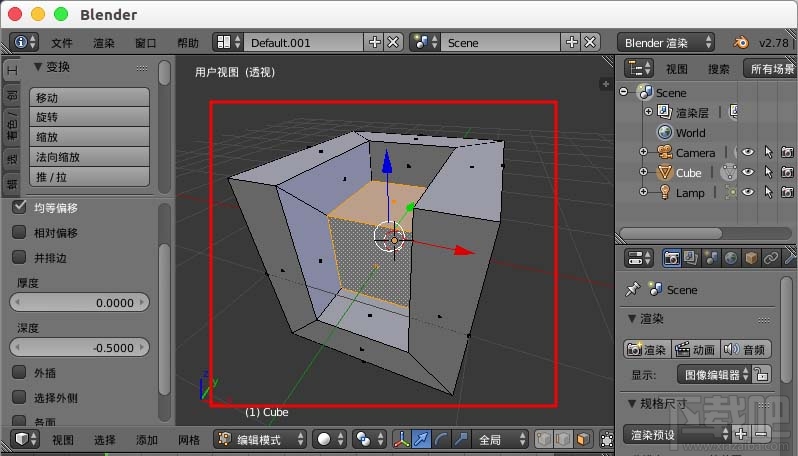Click the render layers icon in outliner
Image resolution: width=798 pixels, height=456 pixels.
(x=664, y=112)
